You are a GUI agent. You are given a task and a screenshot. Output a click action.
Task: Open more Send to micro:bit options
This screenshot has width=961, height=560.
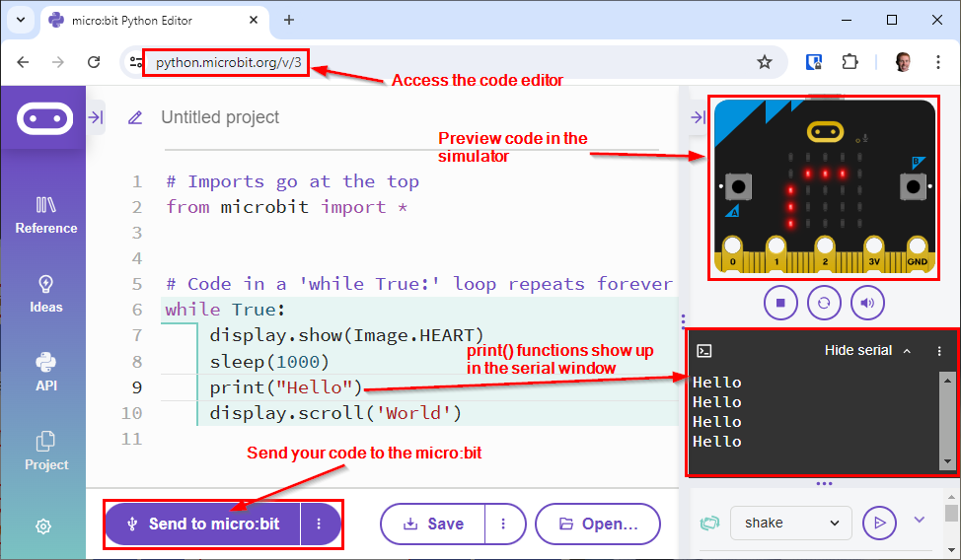319,524
